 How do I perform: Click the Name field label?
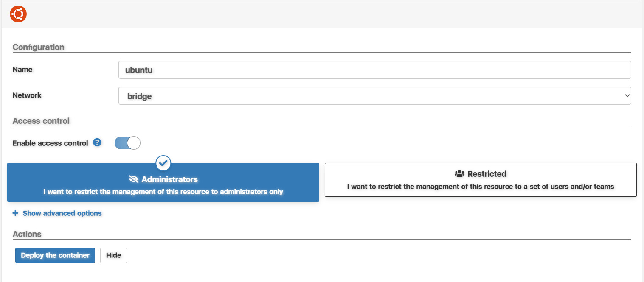22,70
